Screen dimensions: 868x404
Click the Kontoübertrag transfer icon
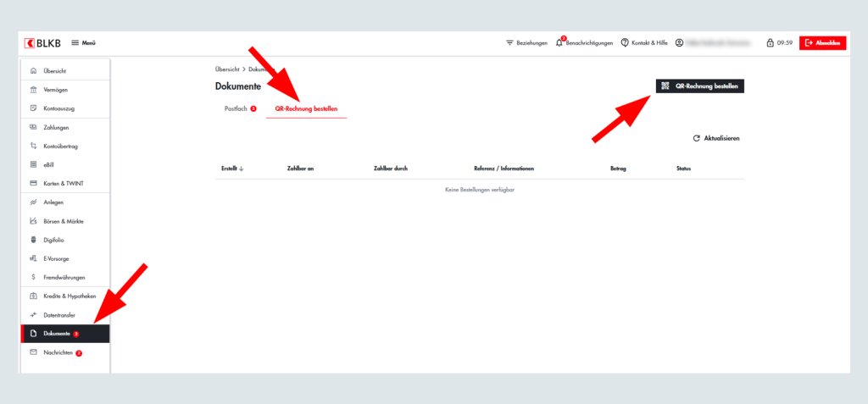click(33, 147)
